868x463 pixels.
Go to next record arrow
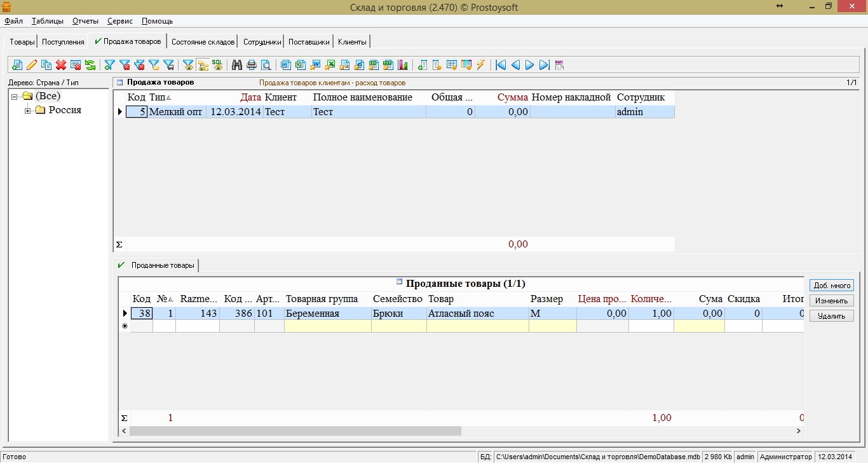click(x=529, y=65)
